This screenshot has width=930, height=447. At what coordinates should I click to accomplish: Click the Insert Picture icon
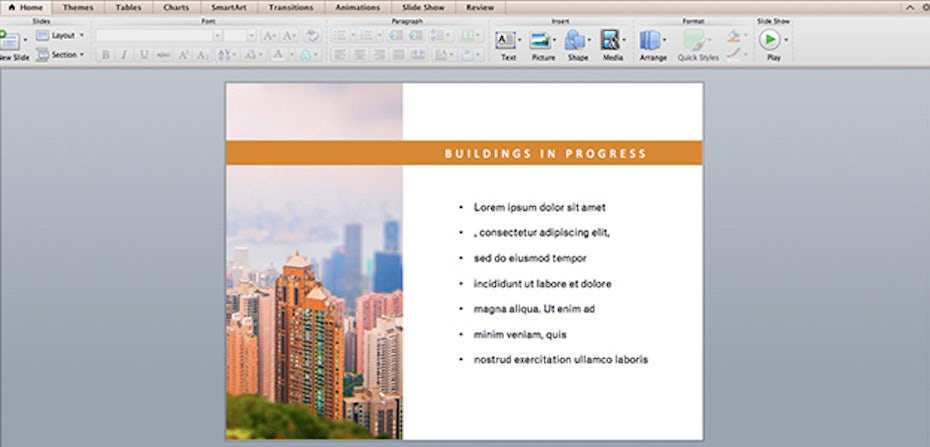click(540, 40)
